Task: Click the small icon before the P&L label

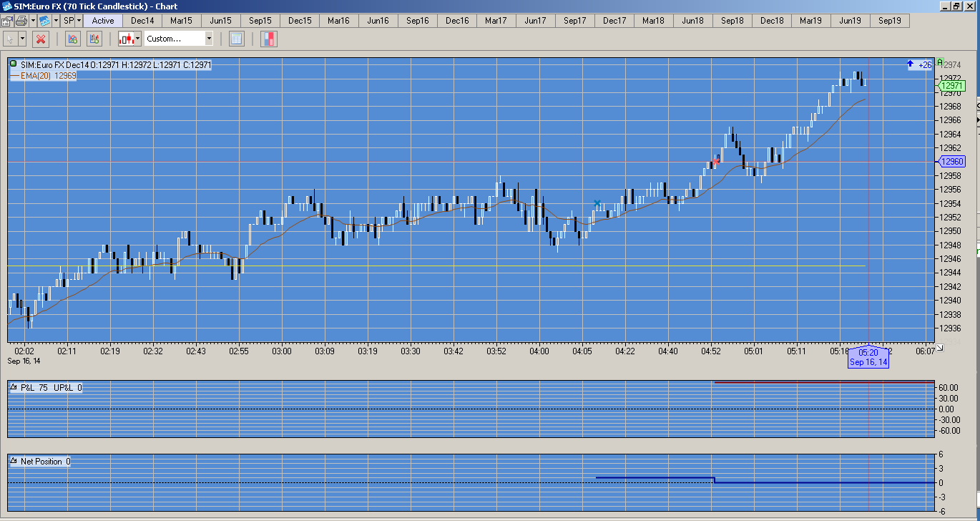Action: point(14,388)
